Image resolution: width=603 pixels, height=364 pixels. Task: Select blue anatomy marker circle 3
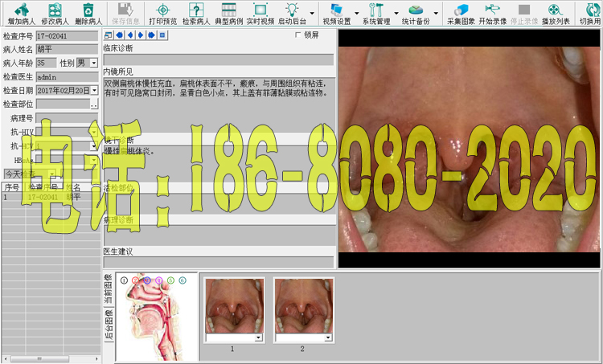pos(147,280)
